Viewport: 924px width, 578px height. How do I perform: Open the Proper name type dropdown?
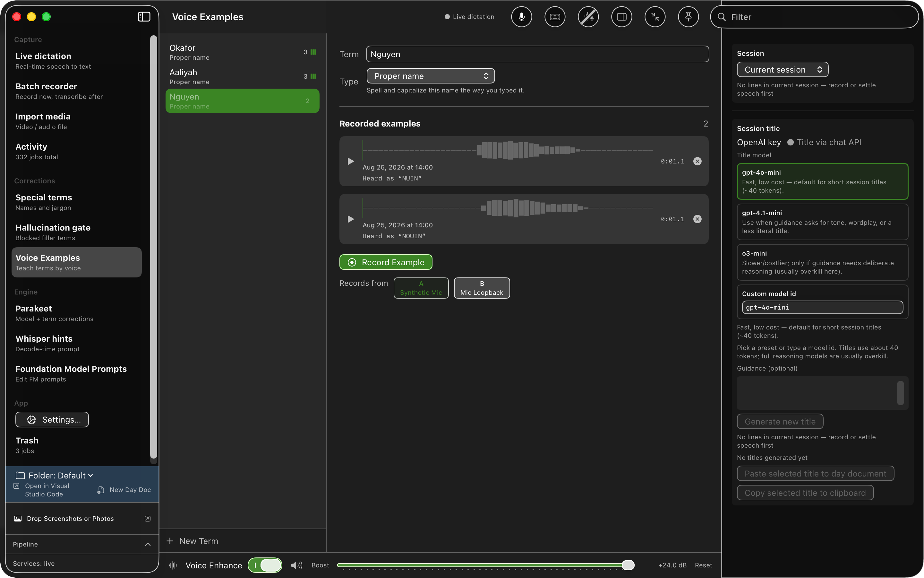click(x=431, y=76)
